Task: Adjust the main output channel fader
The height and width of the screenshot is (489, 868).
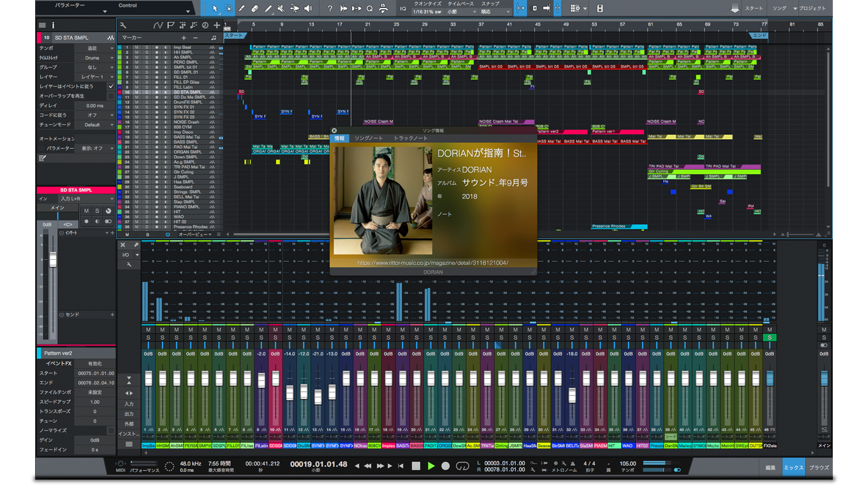Action: pos(824,379)
